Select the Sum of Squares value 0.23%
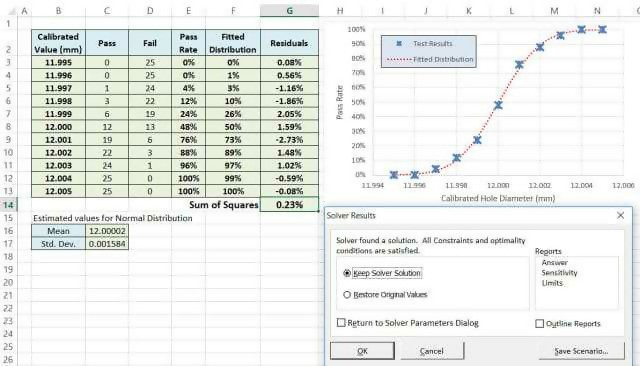Image resolution: width=640 pixels, height=366 pixels. (289, 204)
